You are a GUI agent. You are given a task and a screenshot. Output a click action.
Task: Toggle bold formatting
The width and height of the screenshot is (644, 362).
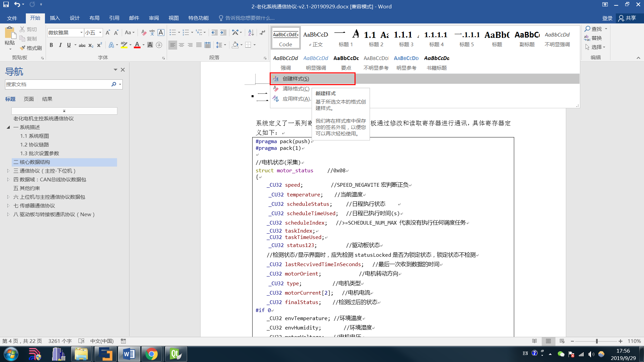[51, 45]
